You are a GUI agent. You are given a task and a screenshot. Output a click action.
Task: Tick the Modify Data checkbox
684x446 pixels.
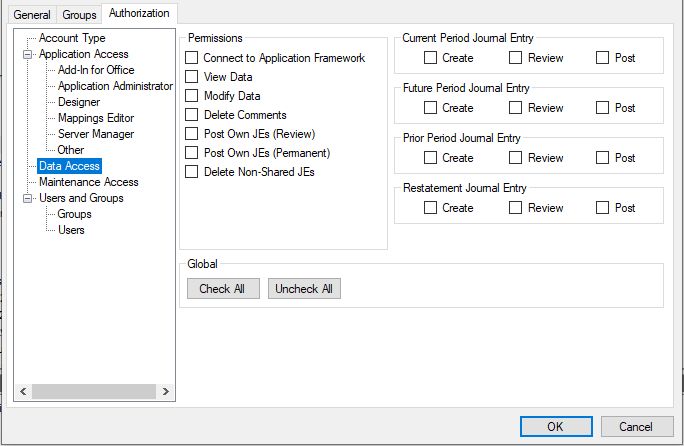coord(192,96)
